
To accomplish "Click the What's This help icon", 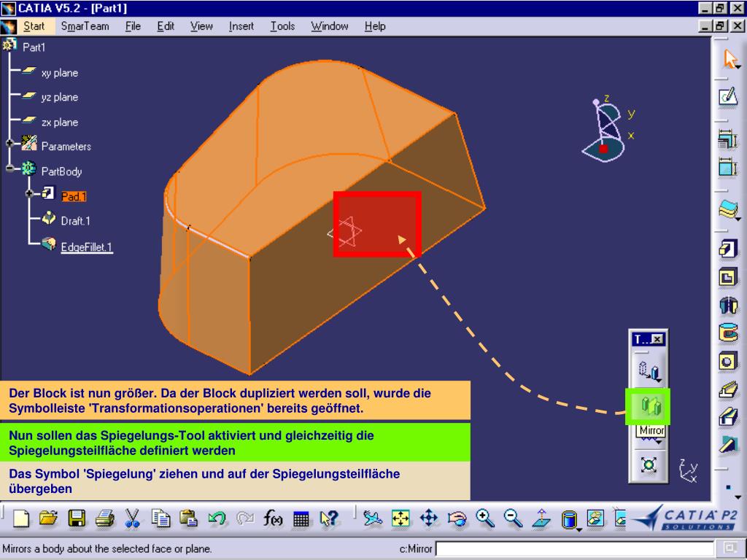I will click(329, 518).
